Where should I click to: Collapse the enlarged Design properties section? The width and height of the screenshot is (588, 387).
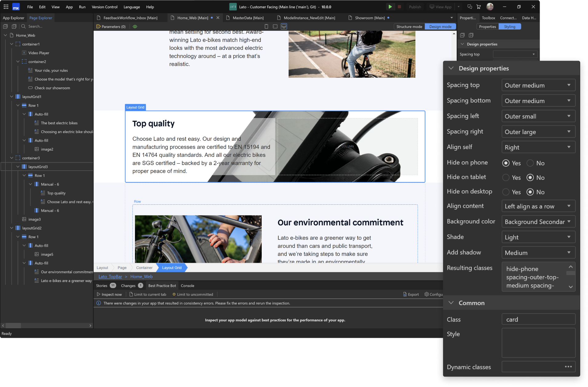click(x=451, y=68)
